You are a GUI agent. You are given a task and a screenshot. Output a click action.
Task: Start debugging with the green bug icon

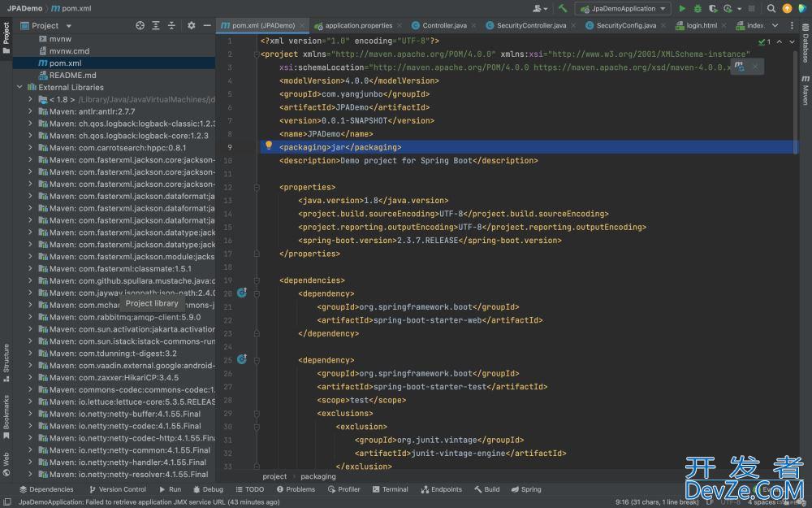point(698,8)
